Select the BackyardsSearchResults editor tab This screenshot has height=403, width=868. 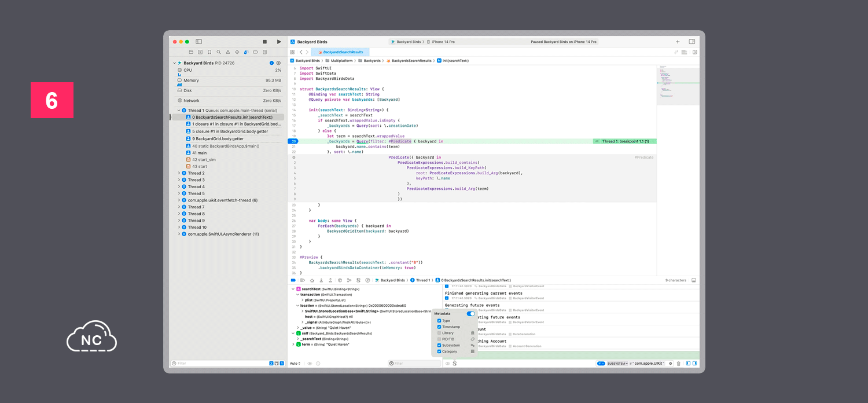(x=340, y=52)
